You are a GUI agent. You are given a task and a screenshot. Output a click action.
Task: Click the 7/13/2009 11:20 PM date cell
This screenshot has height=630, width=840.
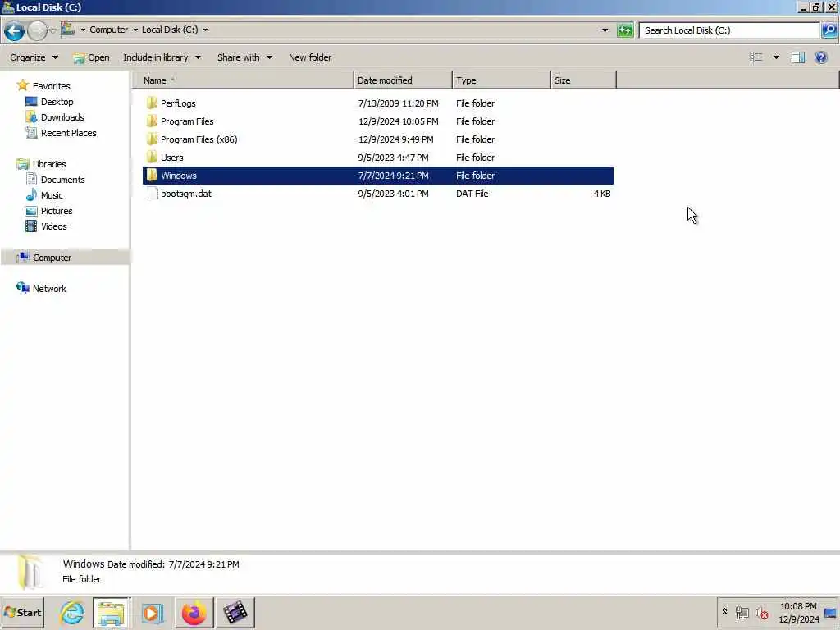pos(398,103)
